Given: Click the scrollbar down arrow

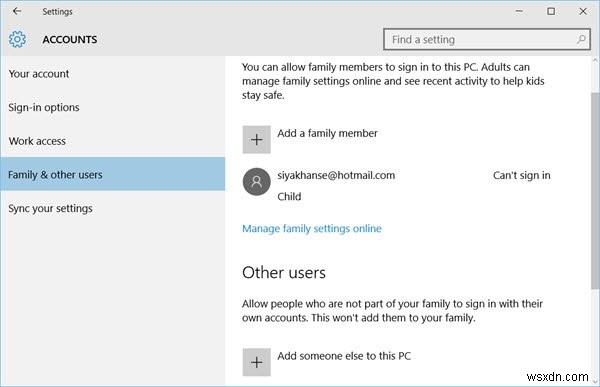Looking at the screenshot, I should (x=595, y=381).
